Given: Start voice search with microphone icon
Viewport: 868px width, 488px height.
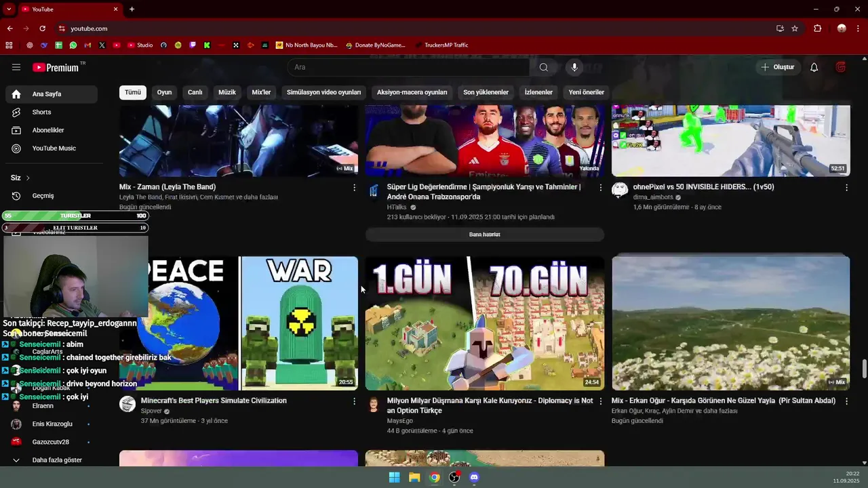Looking at the screenshot, I should coord(574,67).
